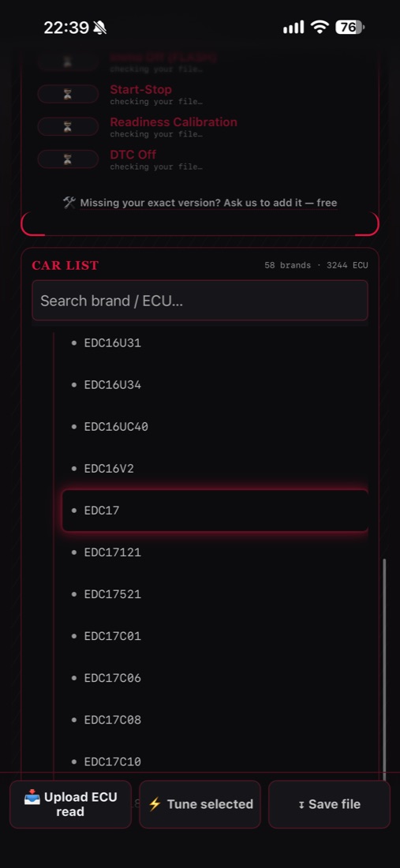Tap the silent mode bell icon
This screenshot has height=868, width=400.
[99, 28]
